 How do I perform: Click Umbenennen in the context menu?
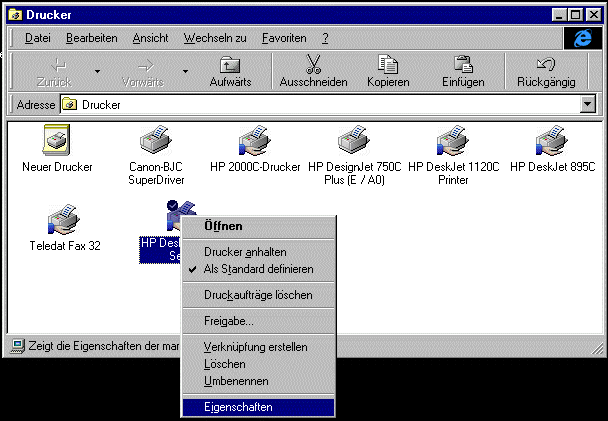point(236,381)
